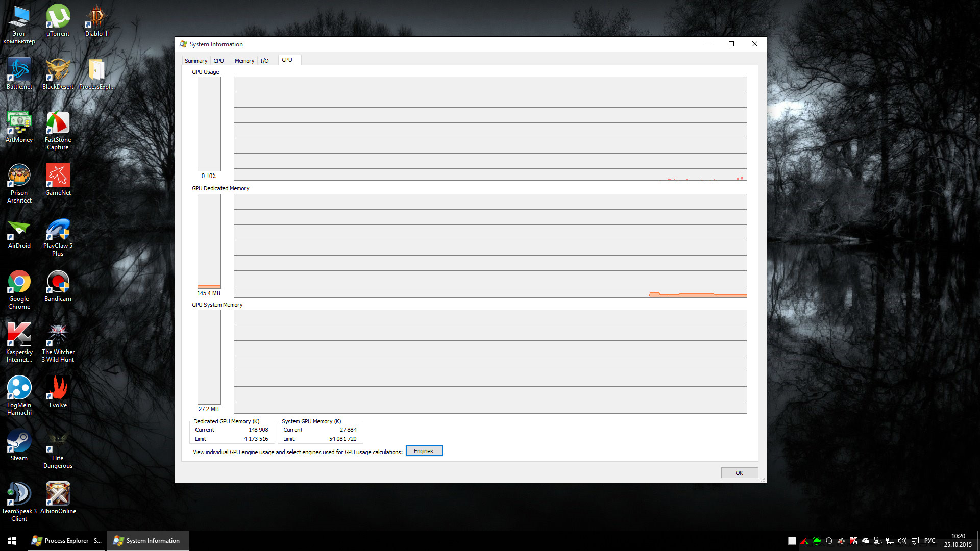Switch to the Summary tab
This screenshot has height=551, width=980.
click(x=195, y=61)
